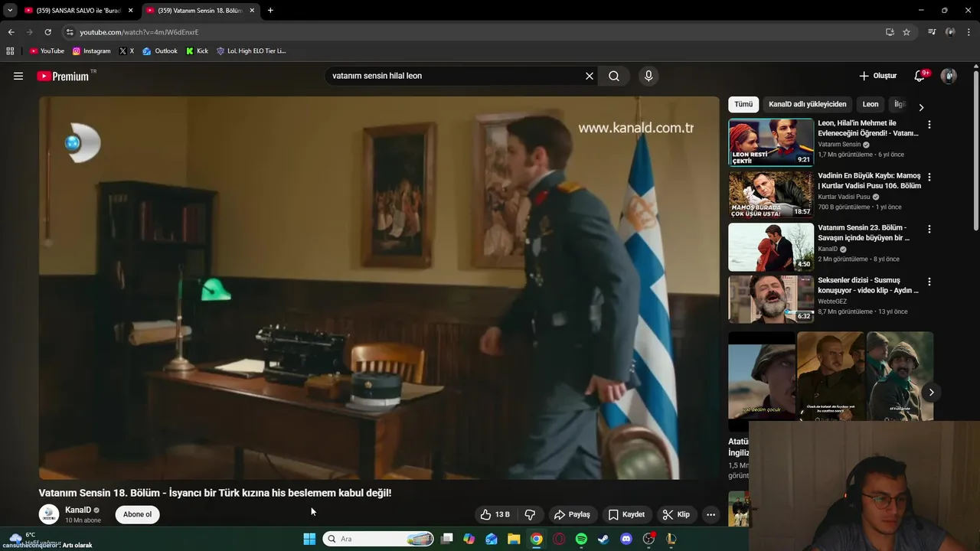The image size is (980, 551).
Task: Dislike the video with thumbs down
Action: [x=531, y=514]
